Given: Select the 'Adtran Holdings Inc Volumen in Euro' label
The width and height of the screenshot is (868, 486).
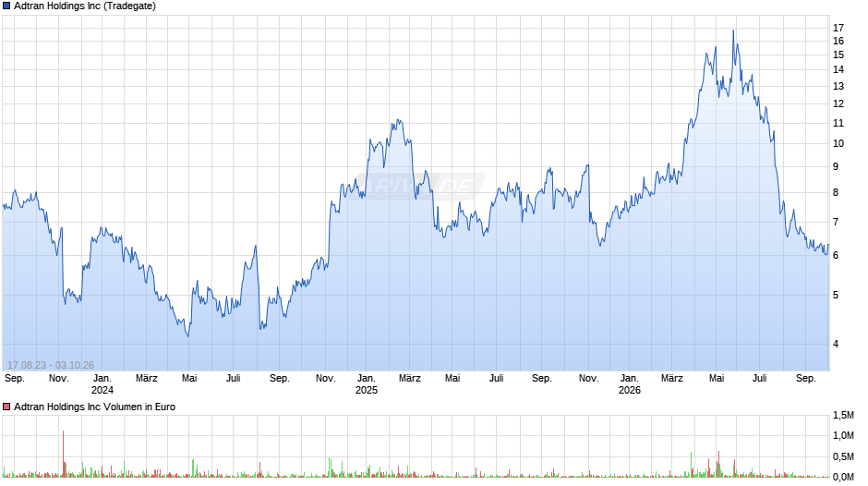Looking at the screenshot, I should 95,407.
